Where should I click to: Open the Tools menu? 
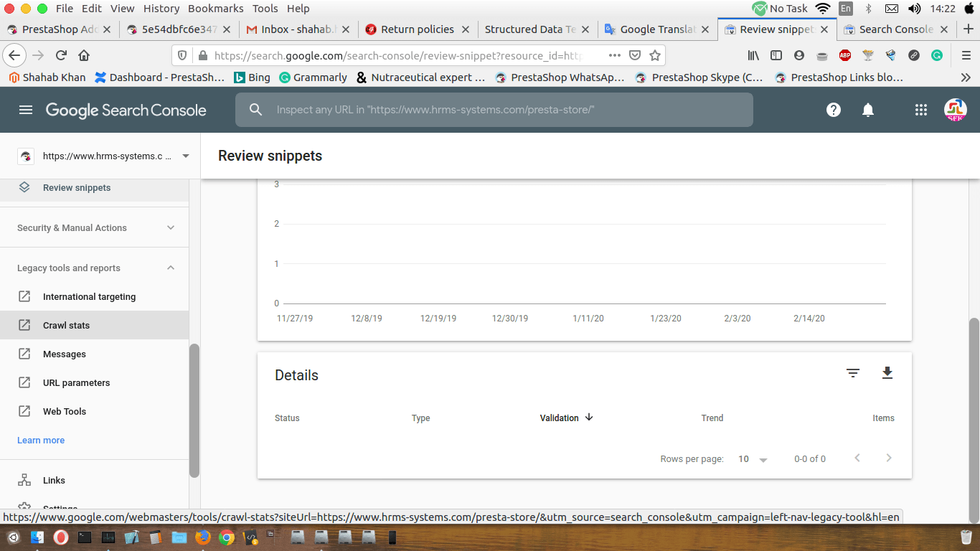265,9
